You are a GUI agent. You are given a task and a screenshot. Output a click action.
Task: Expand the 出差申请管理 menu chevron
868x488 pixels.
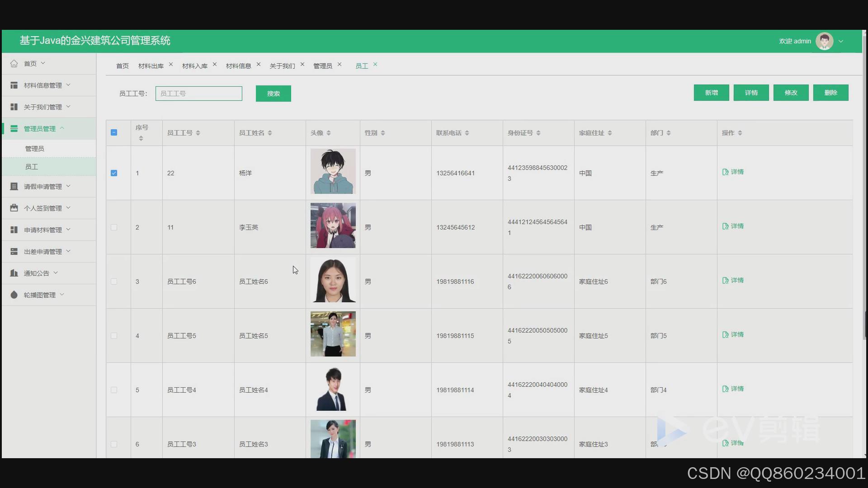68,251
